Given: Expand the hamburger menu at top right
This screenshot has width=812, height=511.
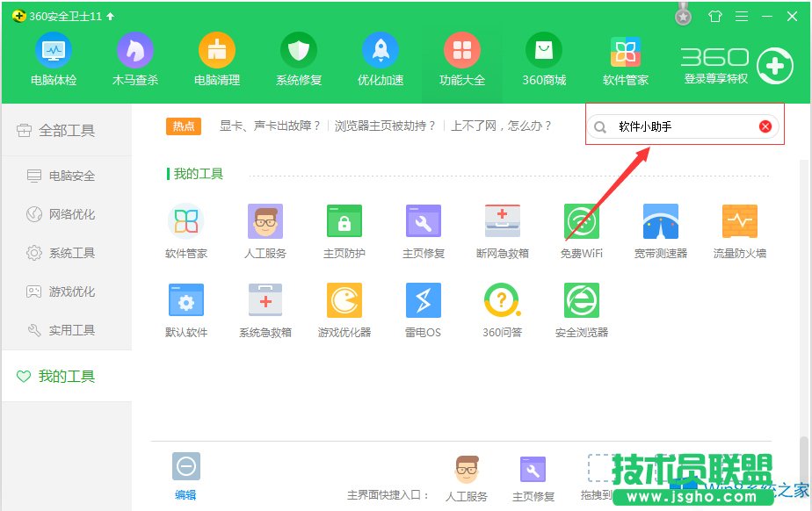Looking at the screenshot, I should (742, 15).
